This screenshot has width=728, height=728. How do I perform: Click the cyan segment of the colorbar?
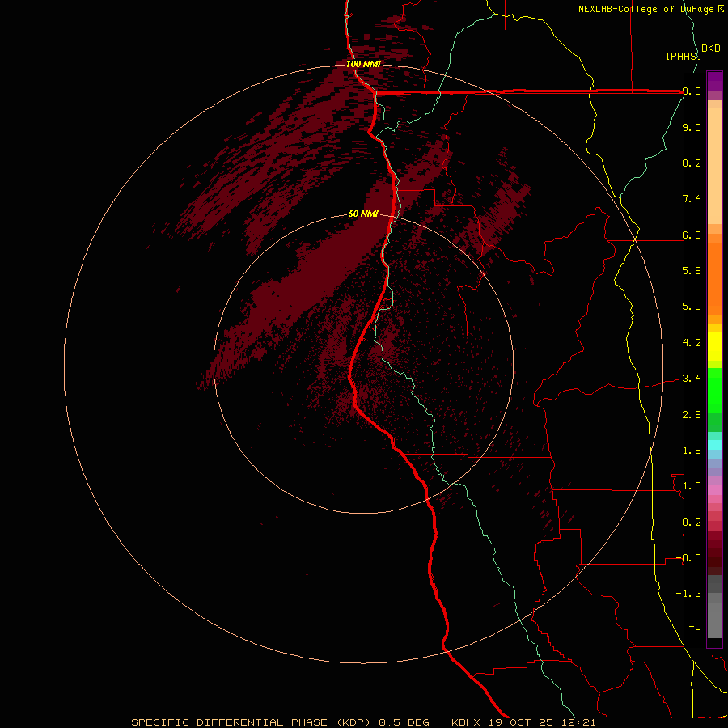(x=714, y=445)
